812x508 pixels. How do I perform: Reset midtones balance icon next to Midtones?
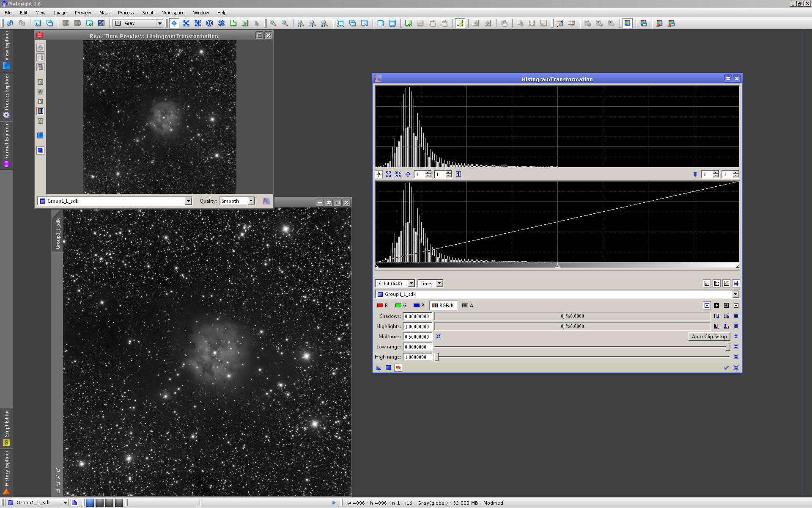[439, 337]
